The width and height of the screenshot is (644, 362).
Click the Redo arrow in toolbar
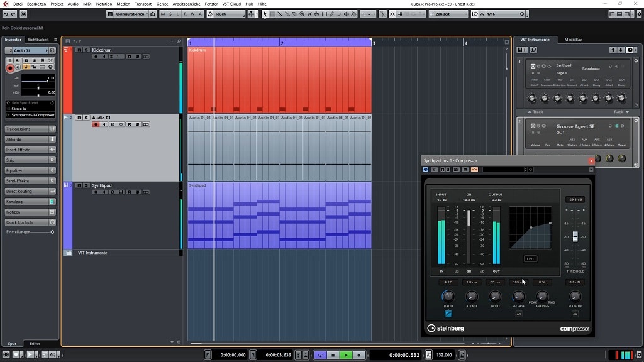click(x=13, y=14)
